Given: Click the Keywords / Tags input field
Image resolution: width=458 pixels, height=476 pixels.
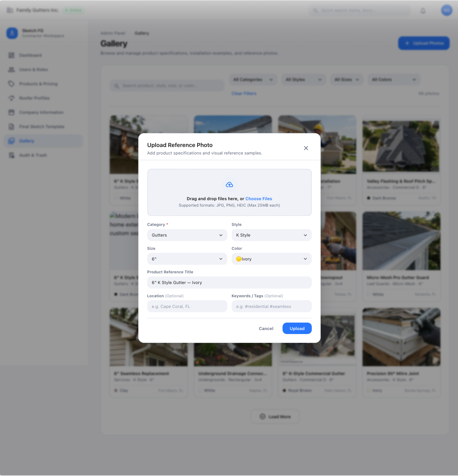Looking at the screenshot, I should (x=271, y=307).
